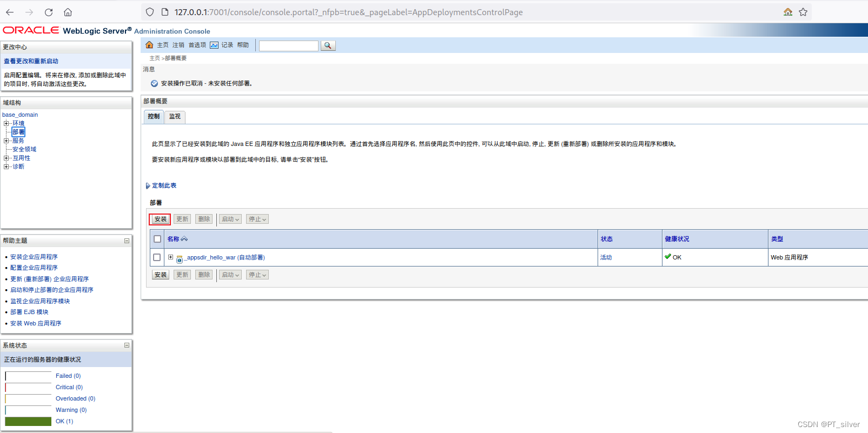The width and height of the screenshot is (868, 433).
Task: Select 部署 in the domain tree
Action: point(18,132)
